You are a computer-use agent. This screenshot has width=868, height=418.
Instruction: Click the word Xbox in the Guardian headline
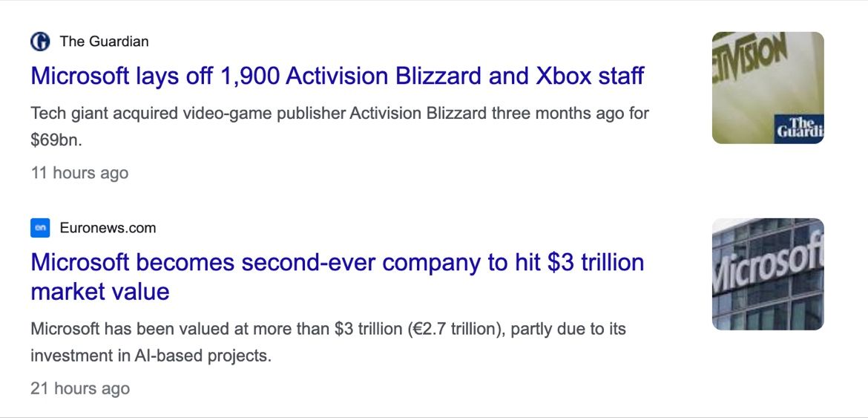(564, 76)
